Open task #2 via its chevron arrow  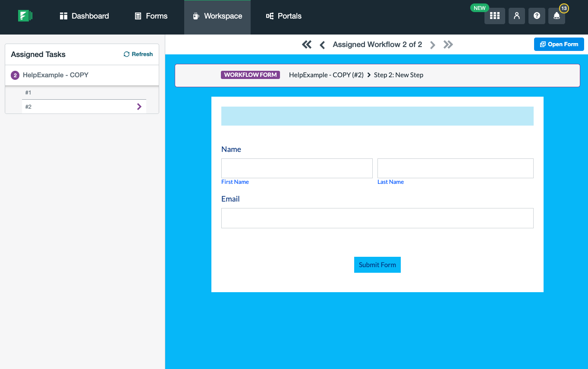139,106
